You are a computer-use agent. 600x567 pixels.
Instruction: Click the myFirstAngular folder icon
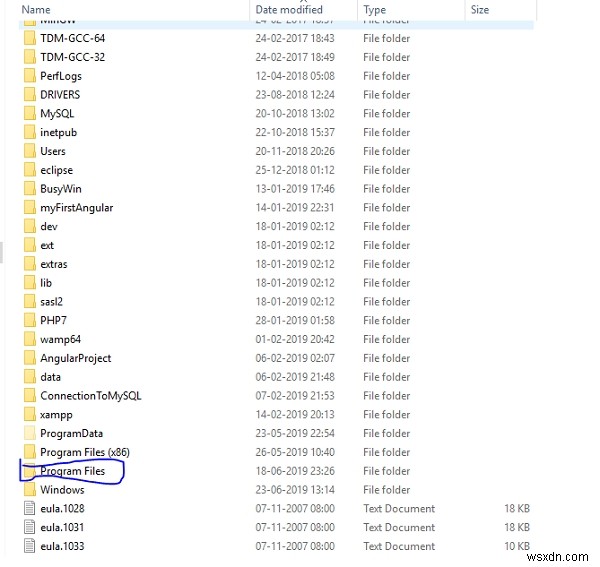(29, 207)
